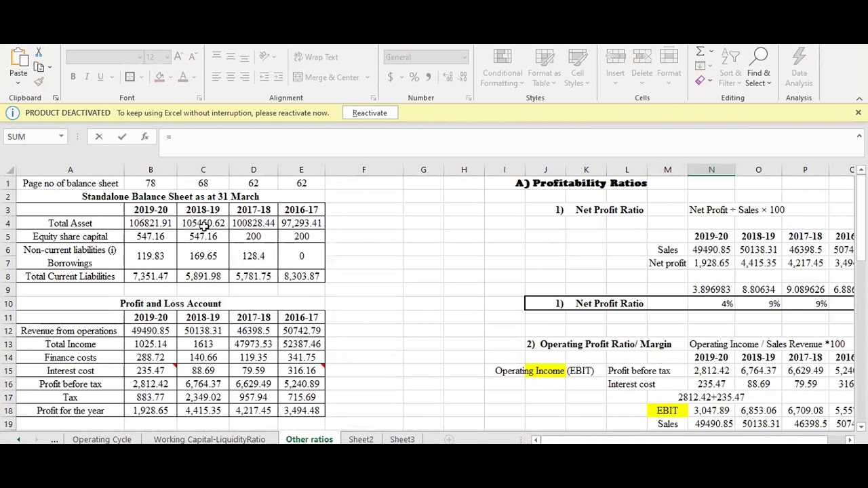The height and width of the screenshot is (488, 868).
Task: Click the AutoSum sigma icon
Action: click(700, 52)
